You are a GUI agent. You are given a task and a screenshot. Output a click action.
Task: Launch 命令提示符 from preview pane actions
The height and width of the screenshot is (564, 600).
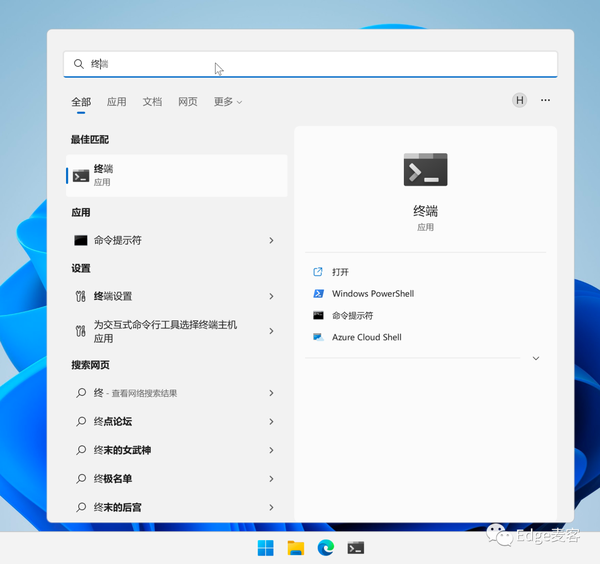pos(352,316)
